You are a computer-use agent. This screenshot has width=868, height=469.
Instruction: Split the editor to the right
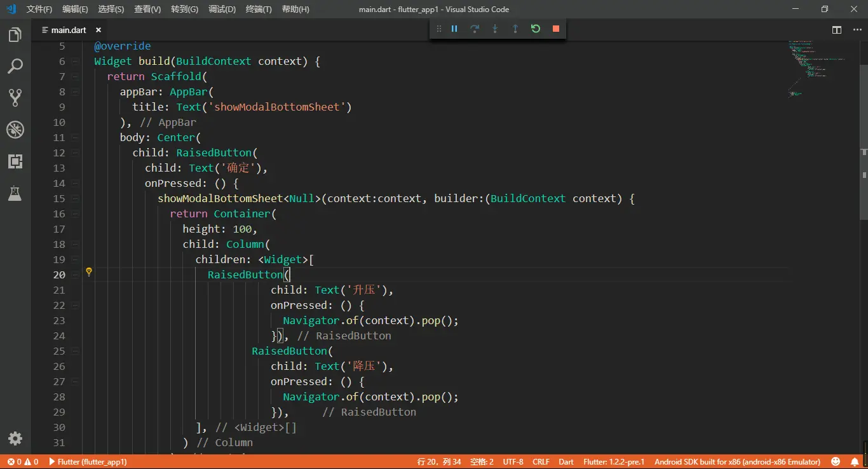[x=837, y=30]
